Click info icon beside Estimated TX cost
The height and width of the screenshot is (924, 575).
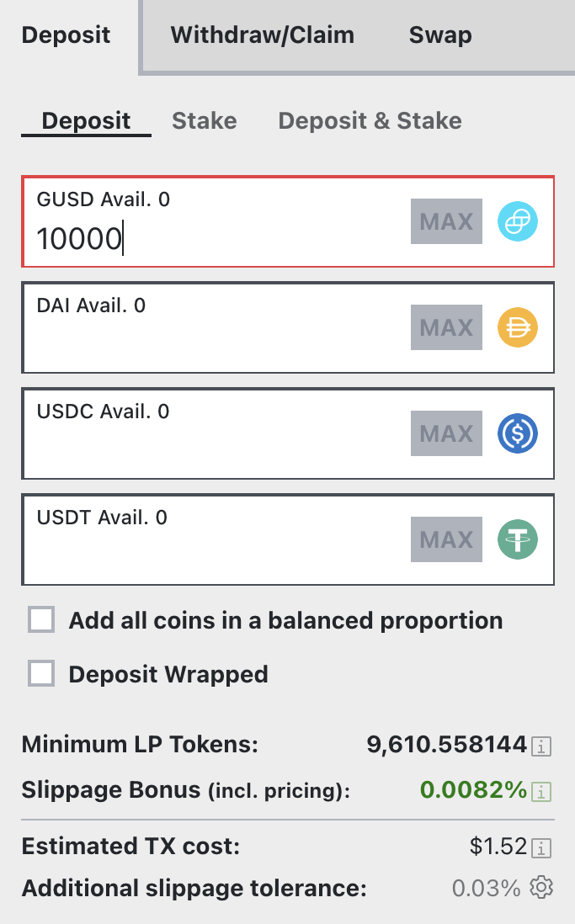(543, 847)
